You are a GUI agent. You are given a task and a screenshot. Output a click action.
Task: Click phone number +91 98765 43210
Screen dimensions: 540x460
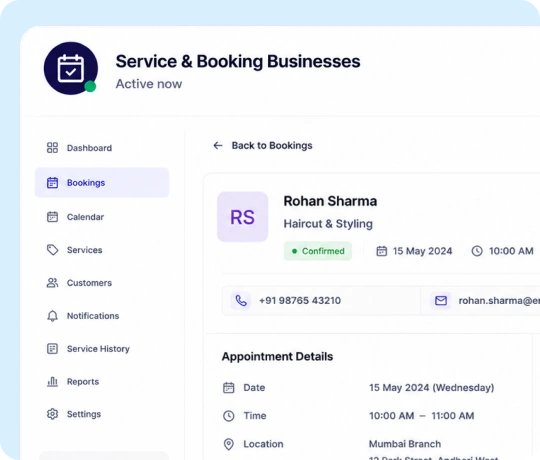(300, 301)
